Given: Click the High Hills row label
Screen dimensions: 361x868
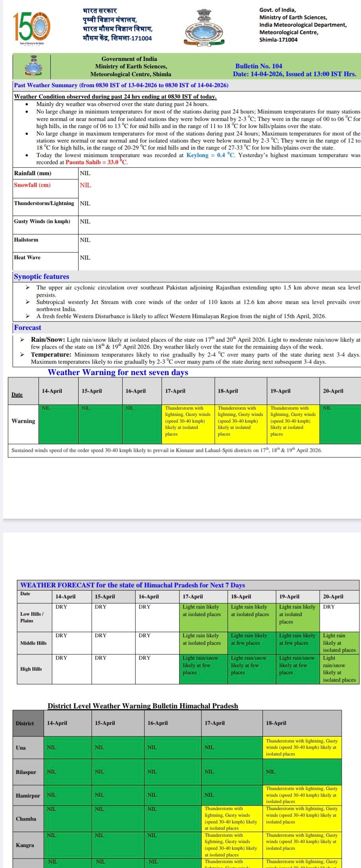Looking at the screenshot, I should pyautogui.click(x=31, y=669).
